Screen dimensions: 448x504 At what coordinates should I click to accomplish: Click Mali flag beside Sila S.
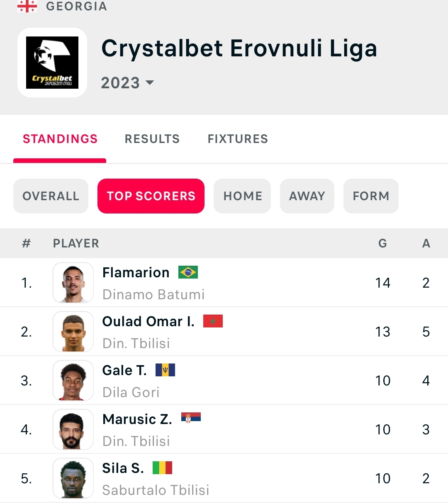[x=162, y=468]
